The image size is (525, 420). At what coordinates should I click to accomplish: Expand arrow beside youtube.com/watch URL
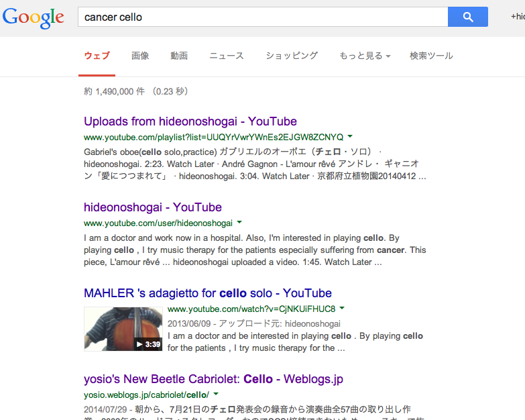[x=342, y=308]
